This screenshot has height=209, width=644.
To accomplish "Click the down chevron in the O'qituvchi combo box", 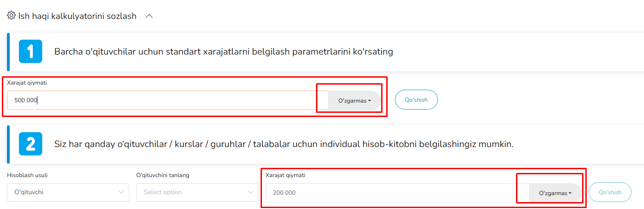I will [x=122, y=192].
